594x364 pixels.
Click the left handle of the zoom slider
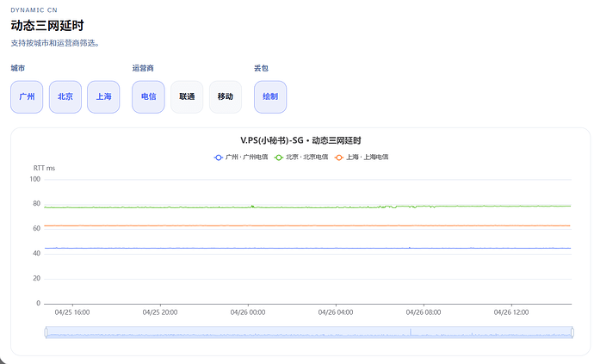pyautogui.click(x=46, y=332)
